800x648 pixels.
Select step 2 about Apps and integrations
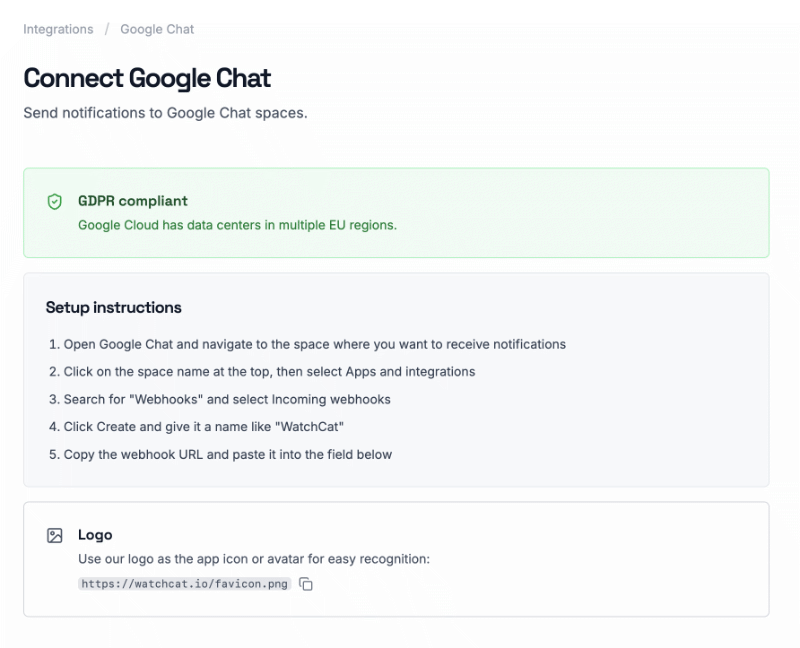pyautogui.click(x=262, y=371)
